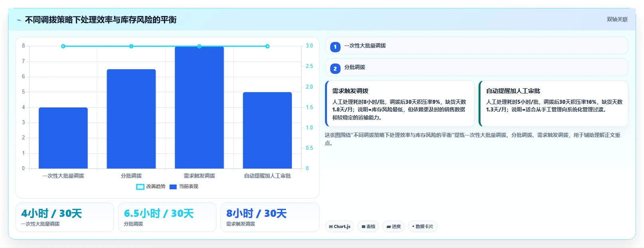Screen dimensions: 644x248
Task: Click the trend line point above 一次性大批量调拨
Action: pyautogui.click(x=63, y=46)
